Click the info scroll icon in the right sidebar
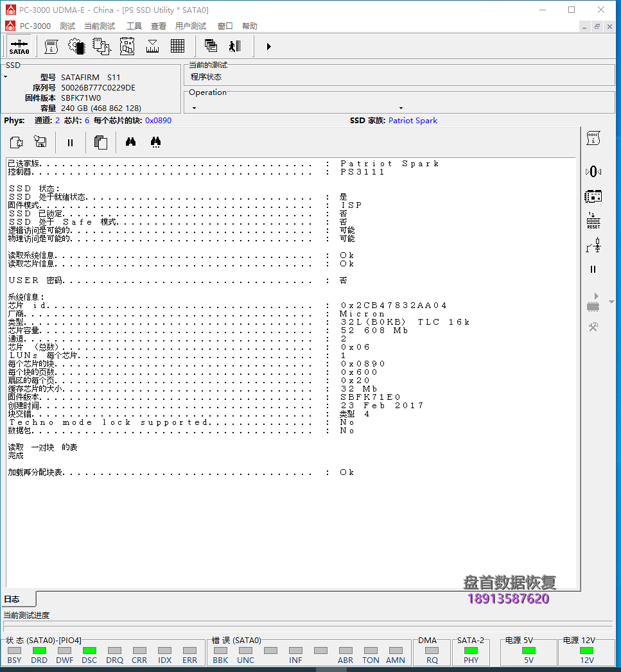 click(593, 138)
